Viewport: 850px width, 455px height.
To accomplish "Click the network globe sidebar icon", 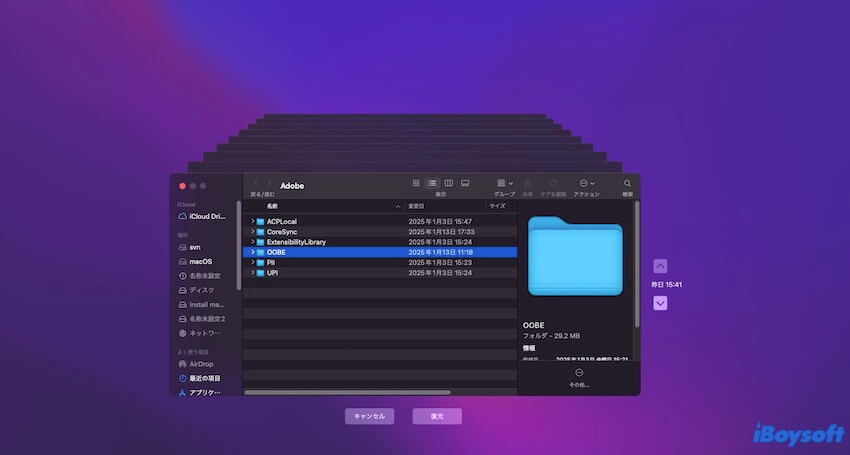I will (x=183, y=334).
